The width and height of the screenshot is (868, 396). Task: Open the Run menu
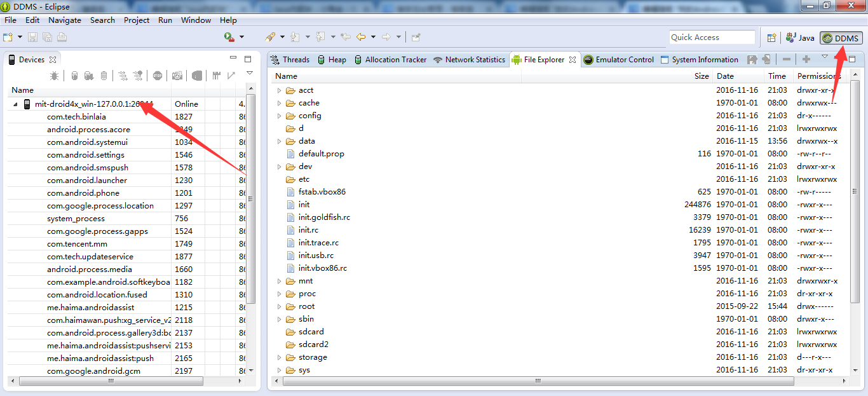[165, 20]
